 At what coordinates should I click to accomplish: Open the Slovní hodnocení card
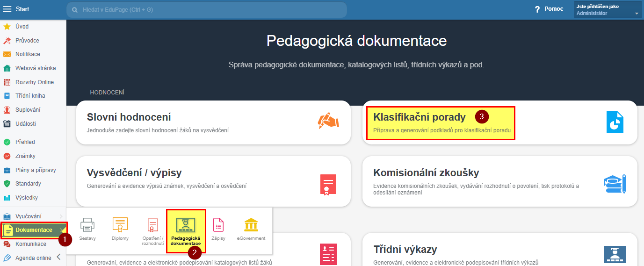click(213, 122)
